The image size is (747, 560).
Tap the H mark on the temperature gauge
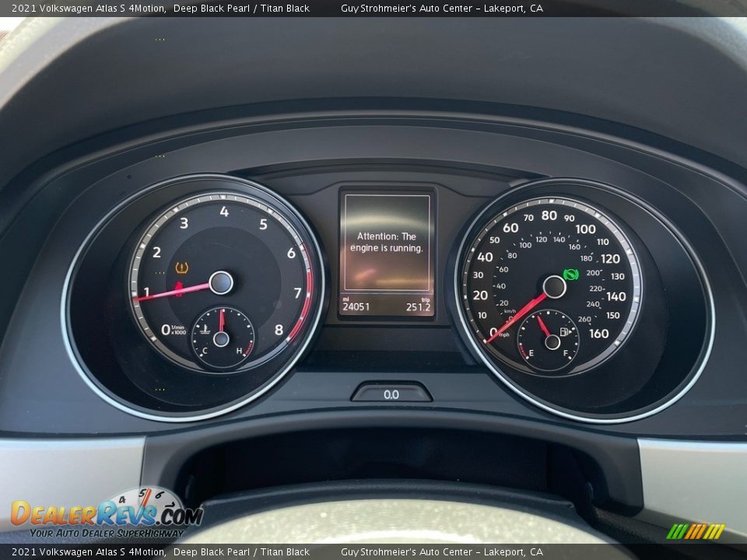239,351
